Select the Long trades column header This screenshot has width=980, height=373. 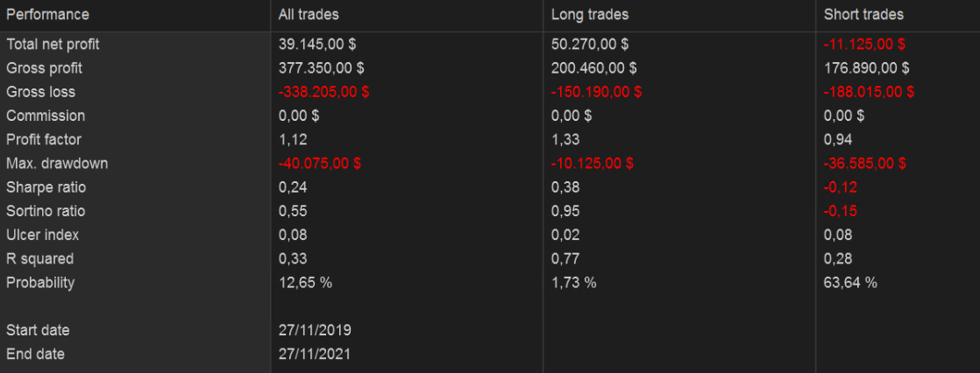coord(590,15)
